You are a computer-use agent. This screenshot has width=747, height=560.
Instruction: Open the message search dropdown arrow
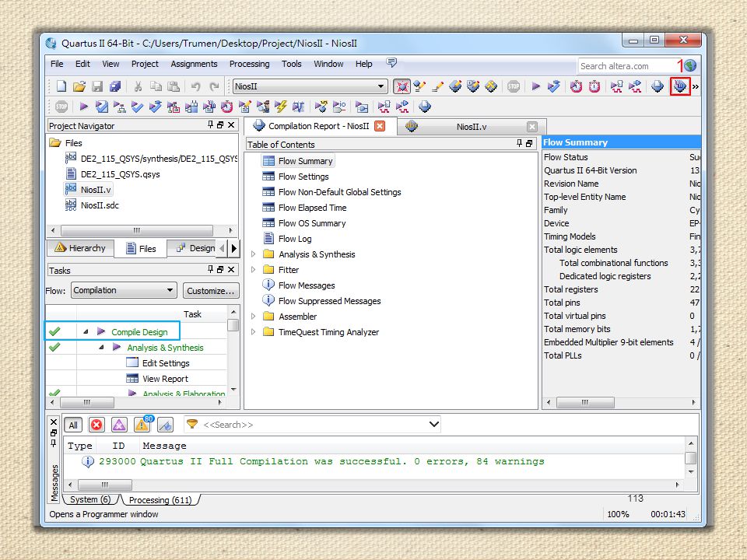[x=433, y=424]
